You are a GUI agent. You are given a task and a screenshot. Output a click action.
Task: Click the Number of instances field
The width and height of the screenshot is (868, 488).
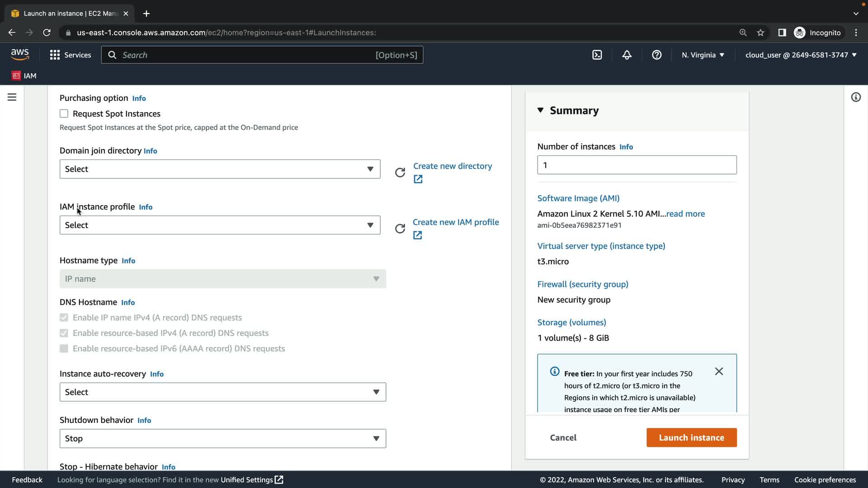pos(637,165)
